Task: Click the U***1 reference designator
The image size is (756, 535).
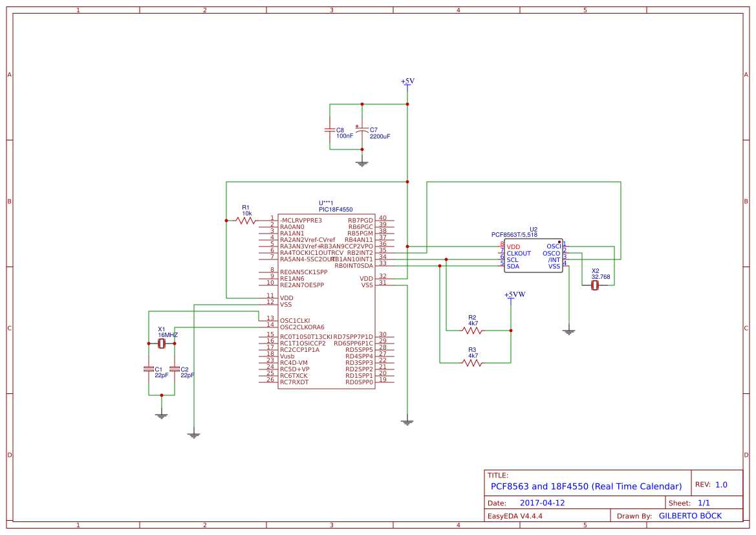Action: pyautogui.click(x=326, y=203)
